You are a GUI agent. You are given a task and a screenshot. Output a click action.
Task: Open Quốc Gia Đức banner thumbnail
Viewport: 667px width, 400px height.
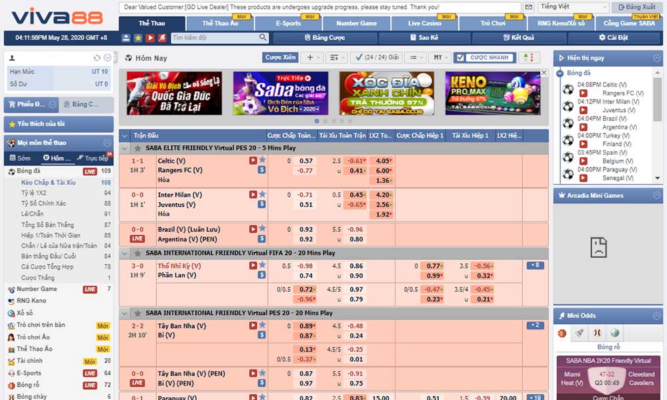tap(174, 93)
